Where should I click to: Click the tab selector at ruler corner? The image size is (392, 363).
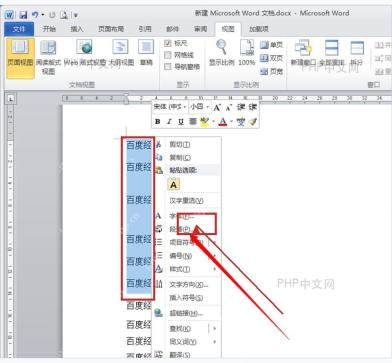pos(11,99)
